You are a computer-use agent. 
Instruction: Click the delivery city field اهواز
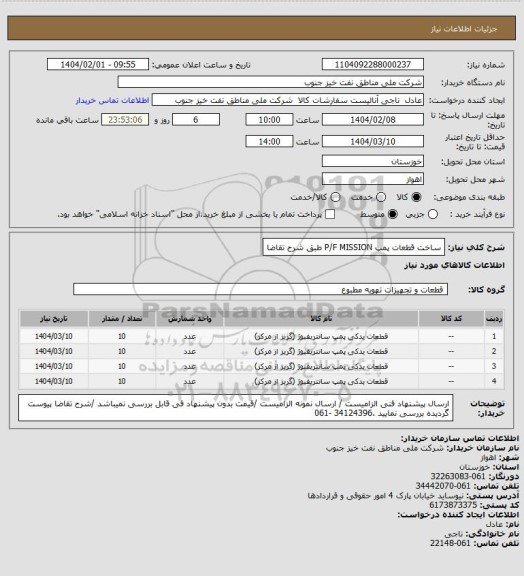373,179
